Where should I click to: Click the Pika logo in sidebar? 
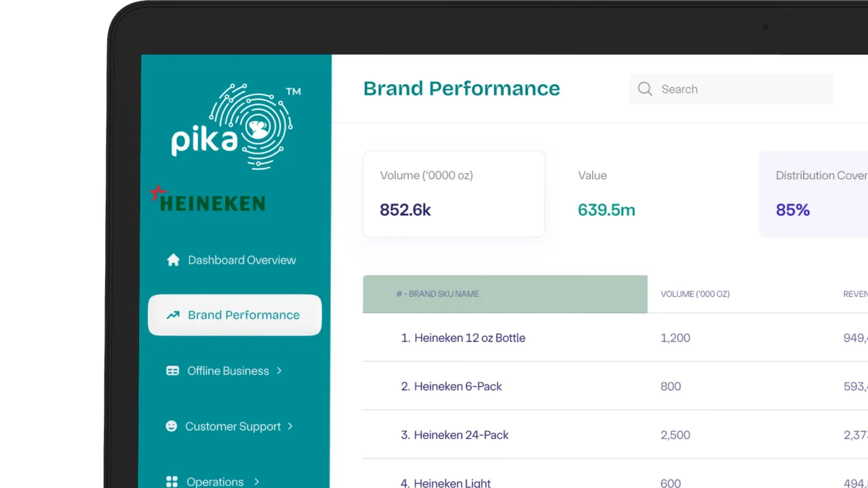tap(236, 126)
